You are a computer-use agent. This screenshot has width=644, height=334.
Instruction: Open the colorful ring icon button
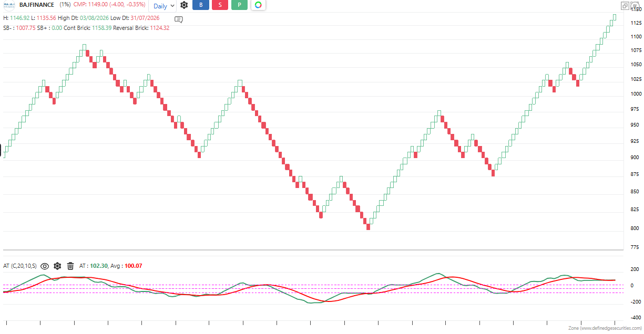(258, 5)
